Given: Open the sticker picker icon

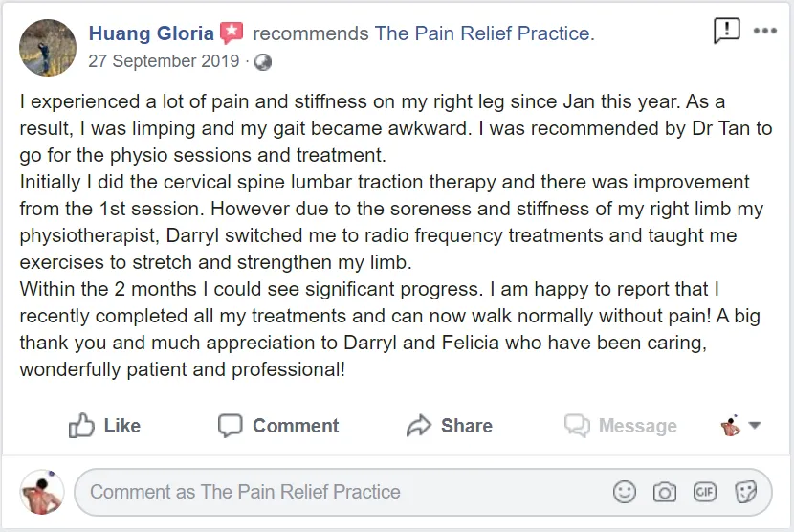Looking at the screenshot, I should [x=745, y=492].
